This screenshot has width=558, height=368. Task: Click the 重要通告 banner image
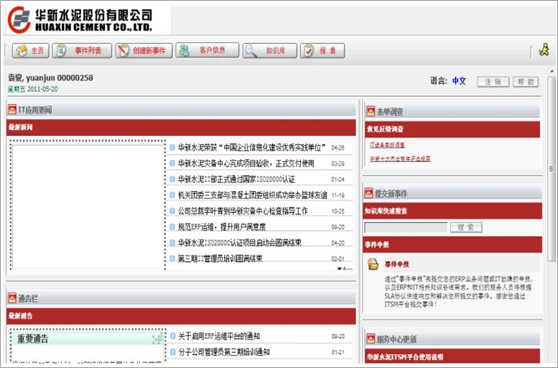coord(88,338)
